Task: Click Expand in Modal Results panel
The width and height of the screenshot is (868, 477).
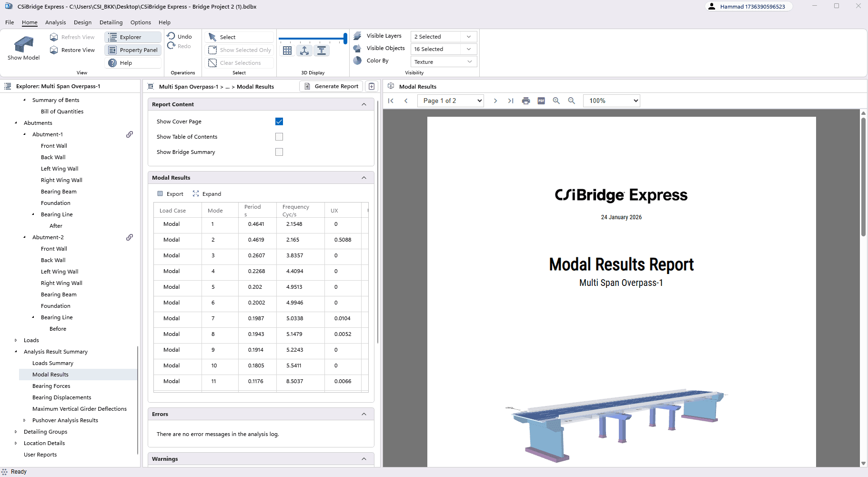Action: (x=207, y=193)
